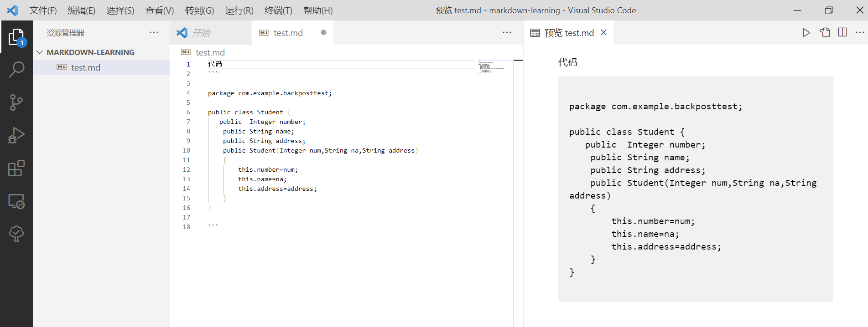The image size is (868, 327).
Task: Open the 运行(R) menu
Action: [x=239, y=10]
